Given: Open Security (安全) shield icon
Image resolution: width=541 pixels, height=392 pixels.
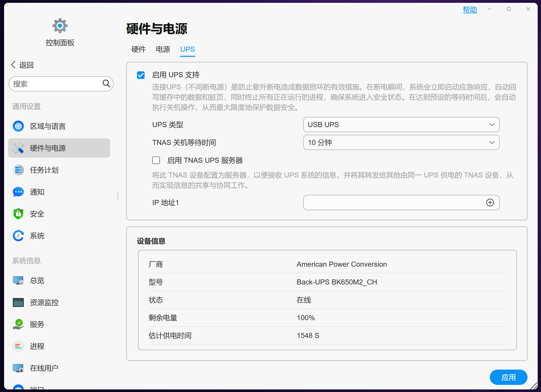Looking at the screenshot, I should (x=18, y=214).
